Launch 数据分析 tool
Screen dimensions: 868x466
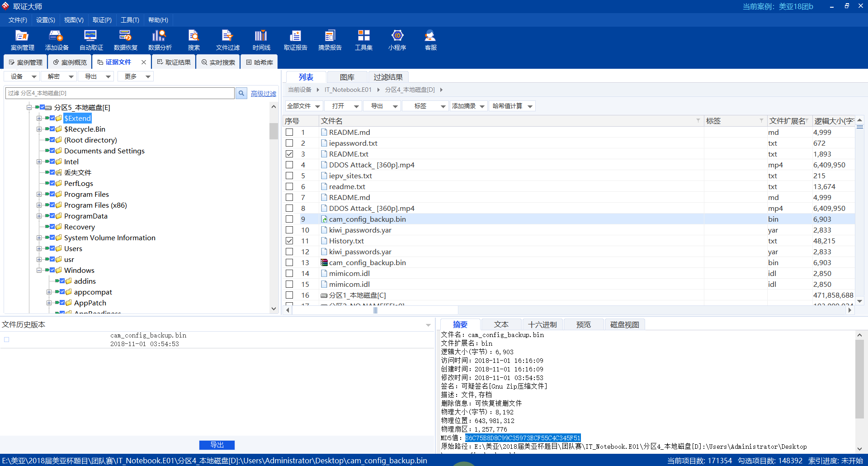pyautogui.click(x=160, y=40)
